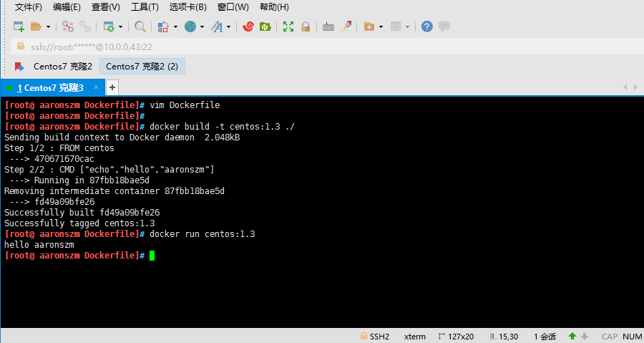Click the NUM indicator in status bar

[x=632, y=337]
